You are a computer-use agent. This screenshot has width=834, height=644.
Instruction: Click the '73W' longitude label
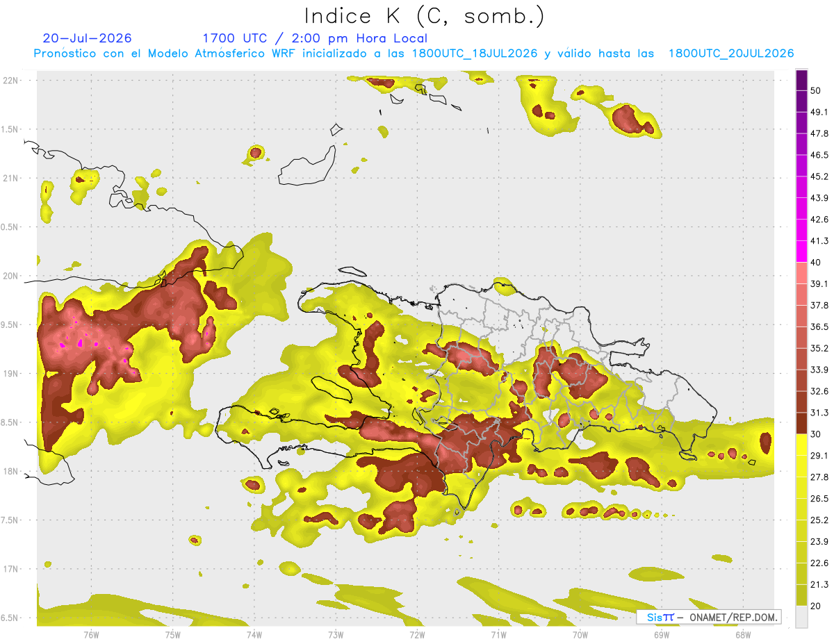click(336, 635)
